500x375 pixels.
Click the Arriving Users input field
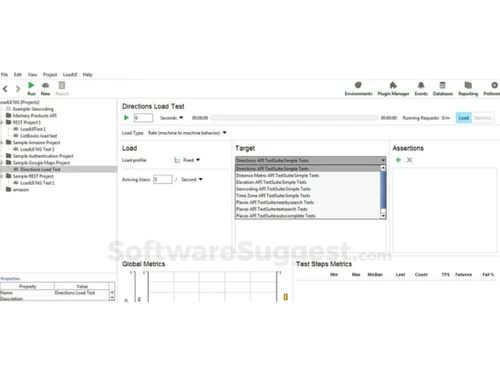pos(163,179)
